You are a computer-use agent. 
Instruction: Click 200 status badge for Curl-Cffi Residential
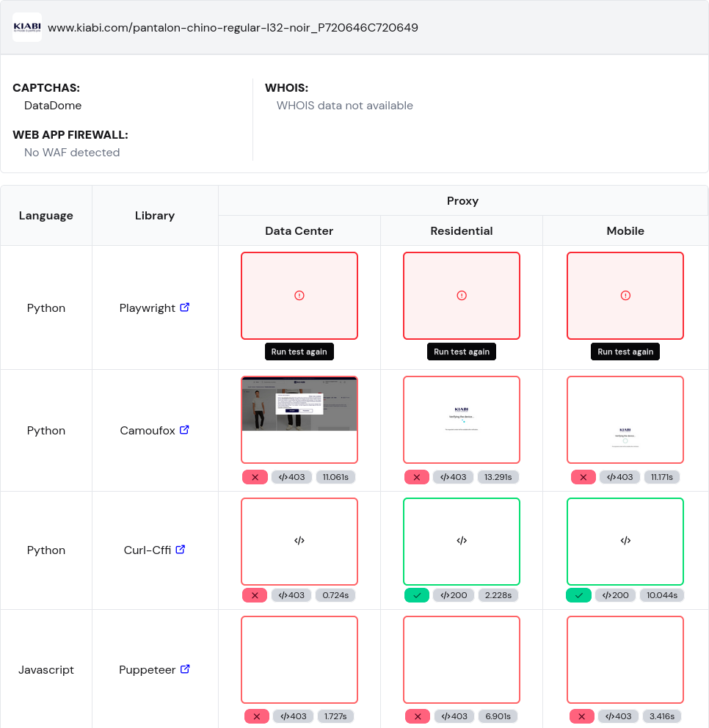coord(454,595)
